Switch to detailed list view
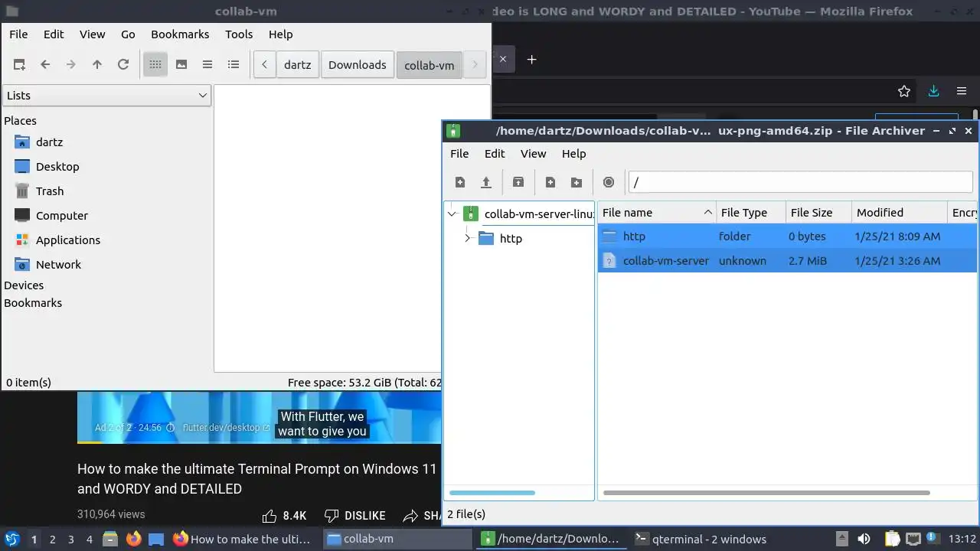Screen dimensions: 980x551 pyautogui.click(x=234, y=65)
